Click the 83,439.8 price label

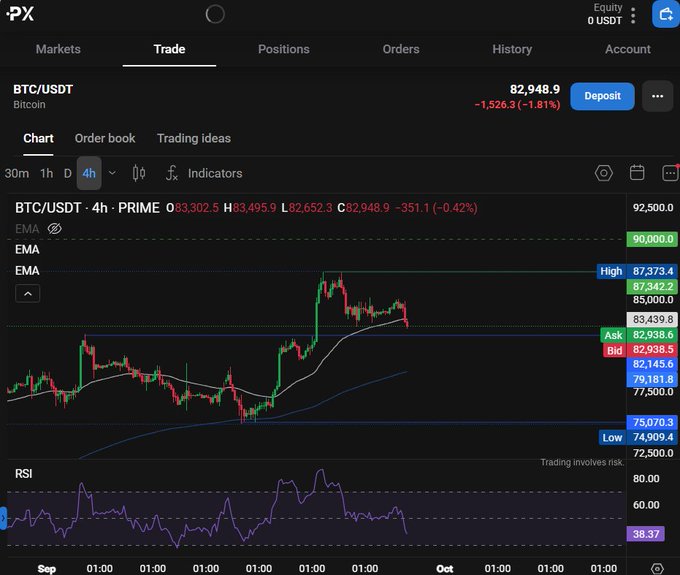click(x=652, y=320)
